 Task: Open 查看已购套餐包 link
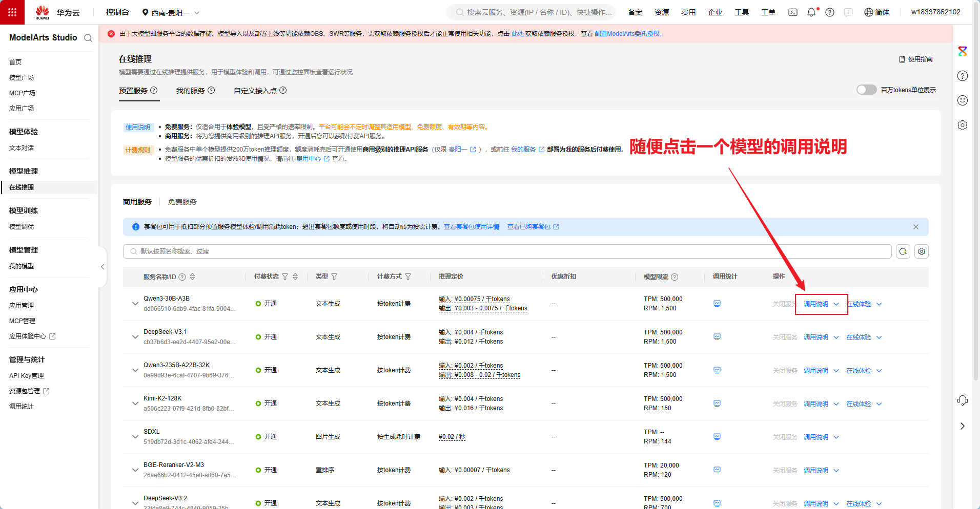pyautogui.click(x=533, y=227)
